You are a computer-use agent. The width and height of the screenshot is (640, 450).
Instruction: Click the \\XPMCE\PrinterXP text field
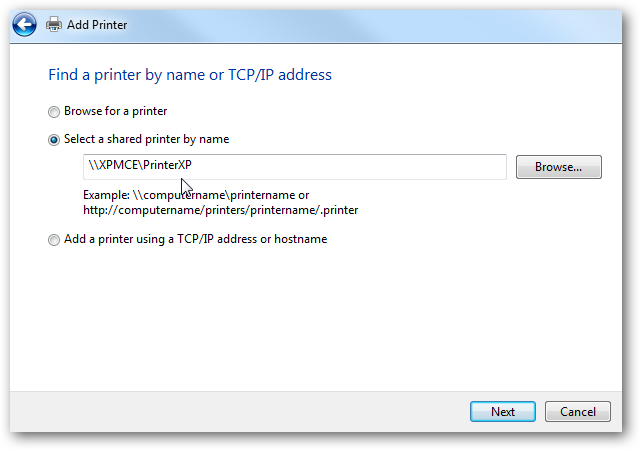(x=295, y=167)
